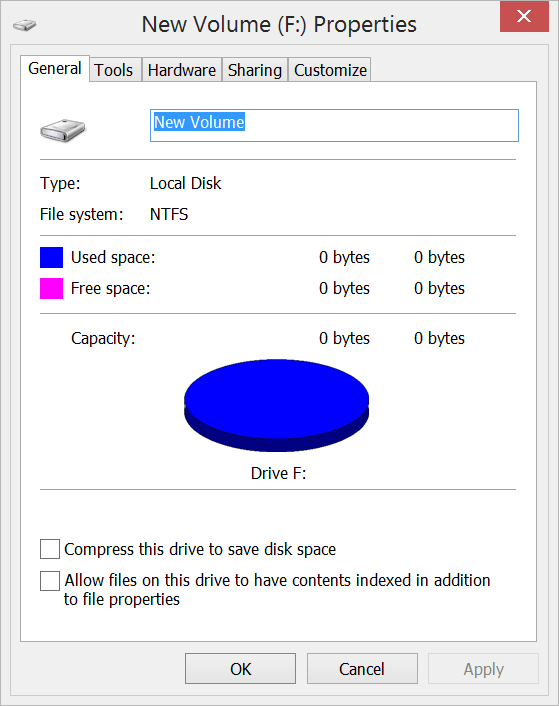Select the Customize tab
The width and height of the screenshot is (559, 706).
point(330,70)
